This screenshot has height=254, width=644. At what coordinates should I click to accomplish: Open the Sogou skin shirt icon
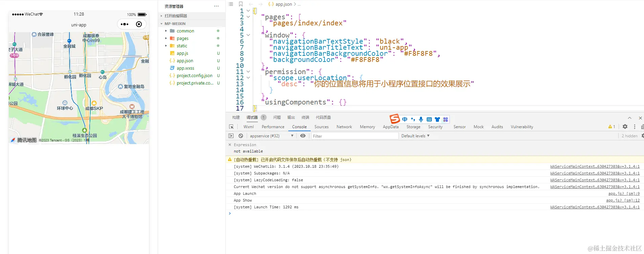437,119
